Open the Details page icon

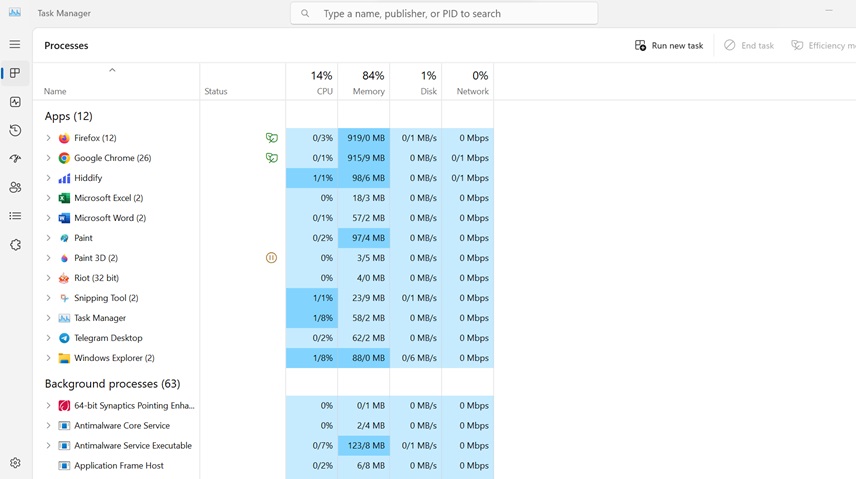point(15,216)
